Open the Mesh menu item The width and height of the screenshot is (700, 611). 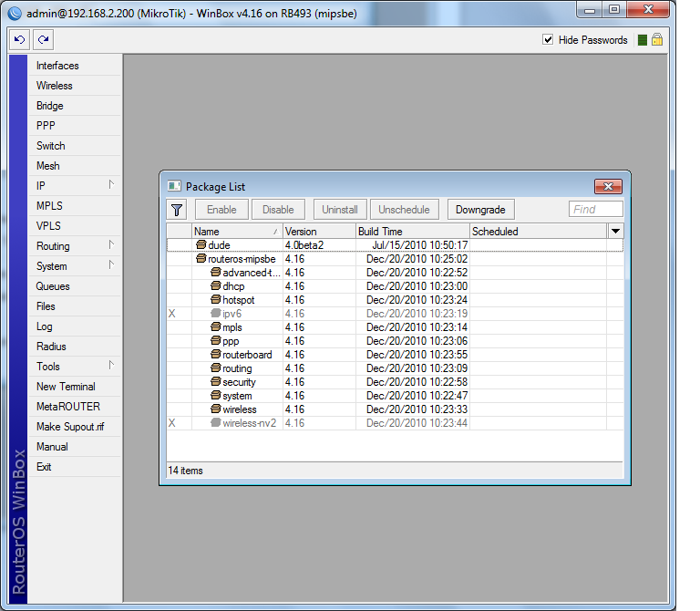pyautogui.click(x=75, y=166)
